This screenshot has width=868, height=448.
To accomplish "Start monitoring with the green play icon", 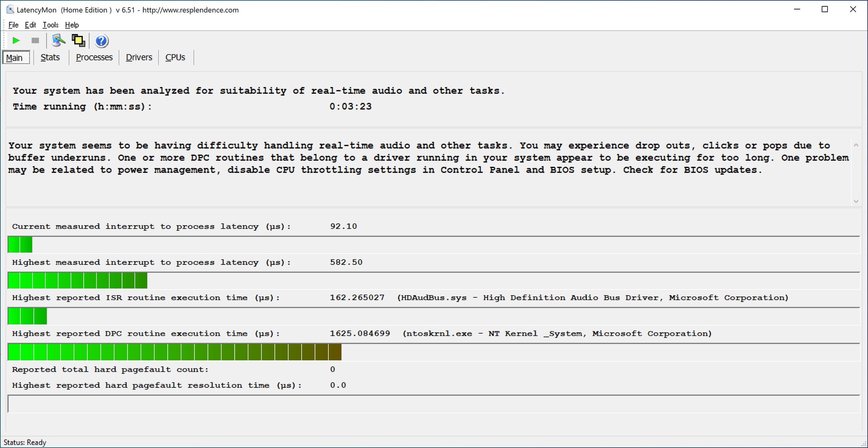I will point(16,41).
